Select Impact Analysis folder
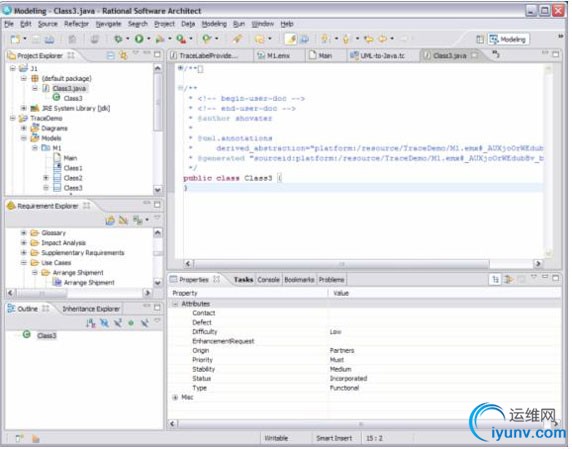572x449 pixels. click(x=63, y=243)
